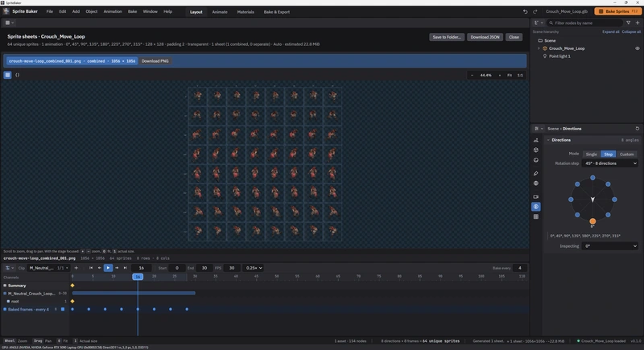
Task: Step back one frame
Action: pyautogui.click(x=99, y=268)
